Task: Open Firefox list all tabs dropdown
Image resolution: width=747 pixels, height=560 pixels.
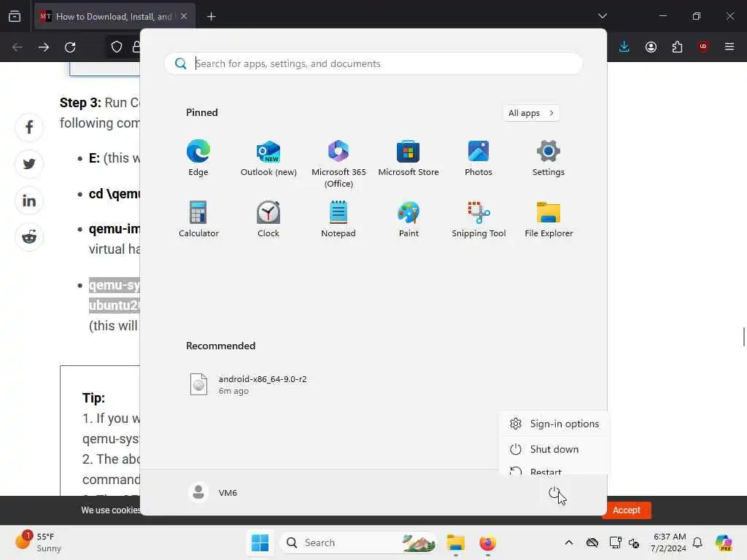Action: pos(602,16)
